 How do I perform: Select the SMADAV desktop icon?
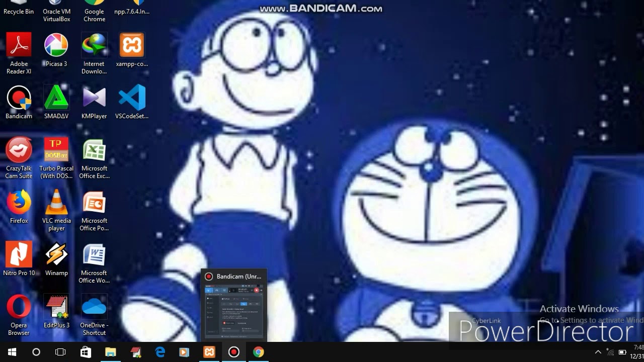(56, 103)
